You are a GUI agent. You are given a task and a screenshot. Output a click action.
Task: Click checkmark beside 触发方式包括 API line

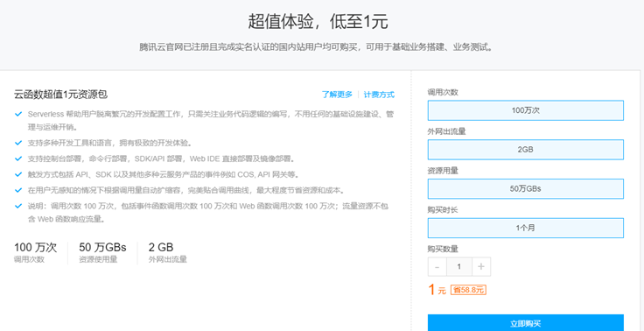coord(18,174)
